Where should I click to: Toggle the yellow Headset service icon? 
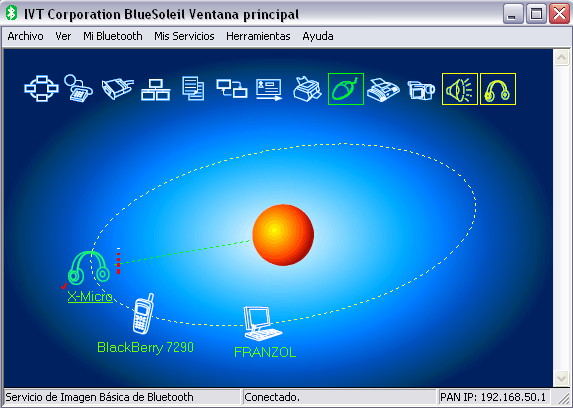click(498, 89)
